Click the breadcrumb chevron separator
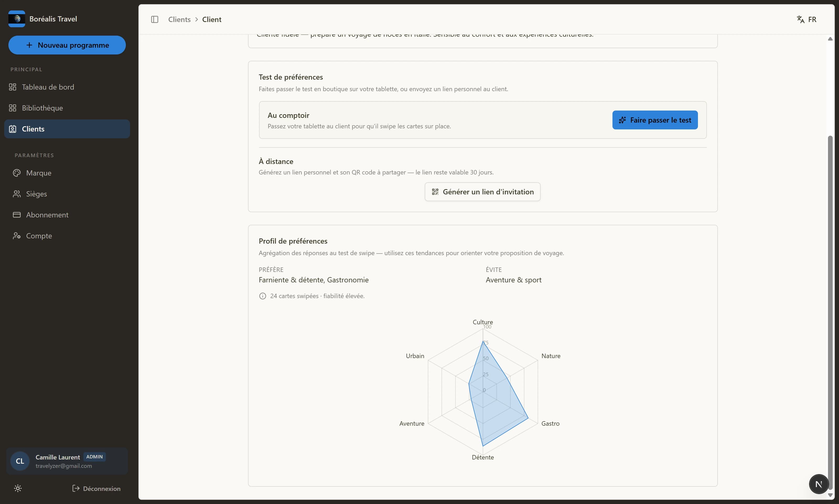Screen dimensions: 839x504 (196, 19)
